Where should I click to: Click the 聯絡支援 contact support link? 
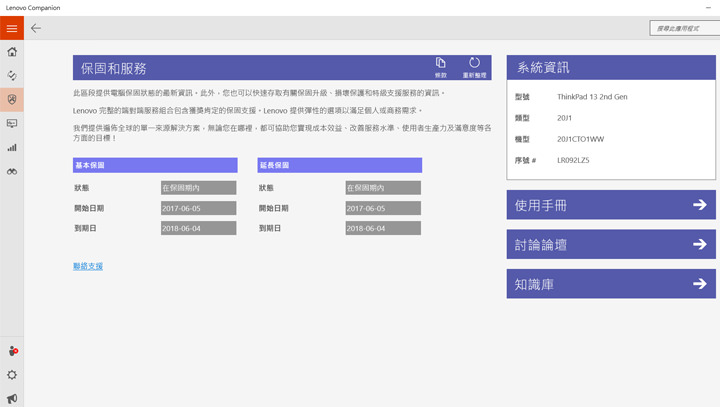tap(88, 266)
